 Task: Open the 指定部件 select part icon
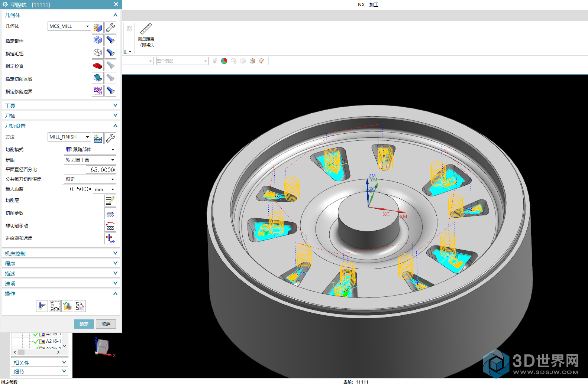point(98,40)
